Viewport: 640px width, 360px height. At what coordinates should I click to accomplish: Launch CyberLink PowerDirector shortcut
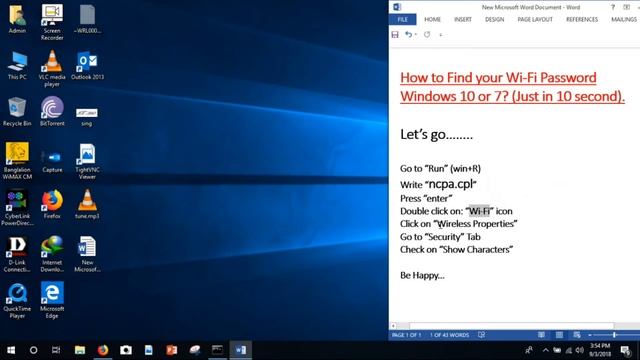(x=17, y=207)
